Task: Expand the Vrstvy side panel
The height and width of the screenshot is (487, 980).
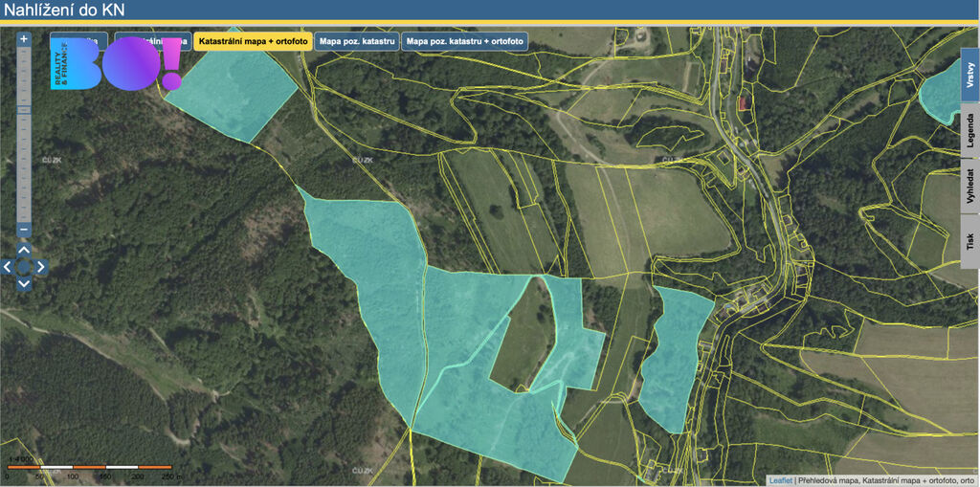Action: pos(969,76)
